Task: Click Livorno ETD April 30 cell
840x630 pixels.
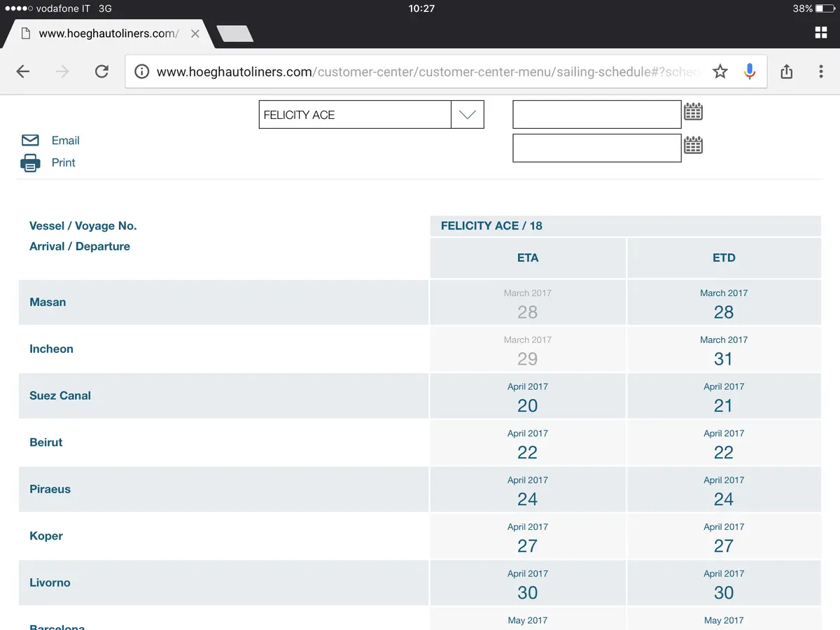Action: (x=724, y=584)
